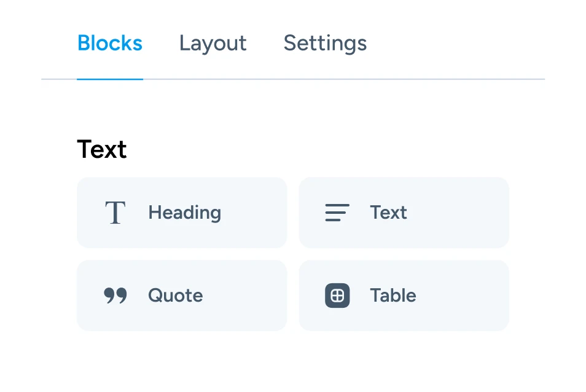Click the paragraph lines icon for Text

337,213
